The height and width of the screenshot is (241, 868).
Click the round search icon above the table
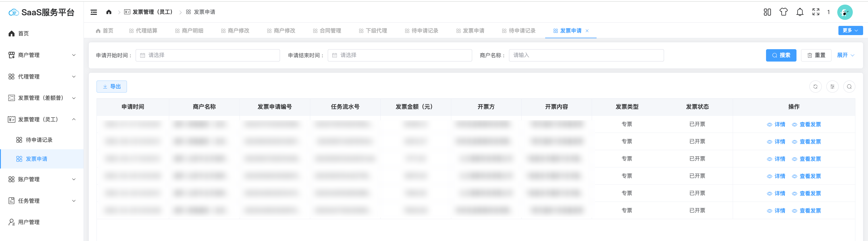(x=849, y=87)
